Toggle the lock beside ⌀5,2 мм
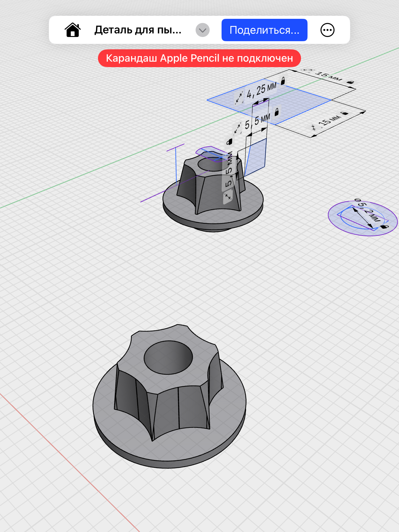 click(384, 226)
